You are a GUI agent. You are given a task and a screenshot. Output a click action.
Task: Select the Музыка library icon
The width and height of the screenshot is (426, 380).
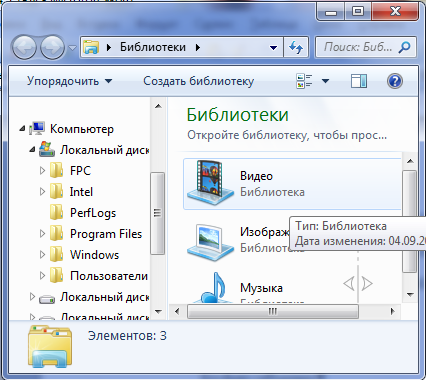(x=212, y=287)
